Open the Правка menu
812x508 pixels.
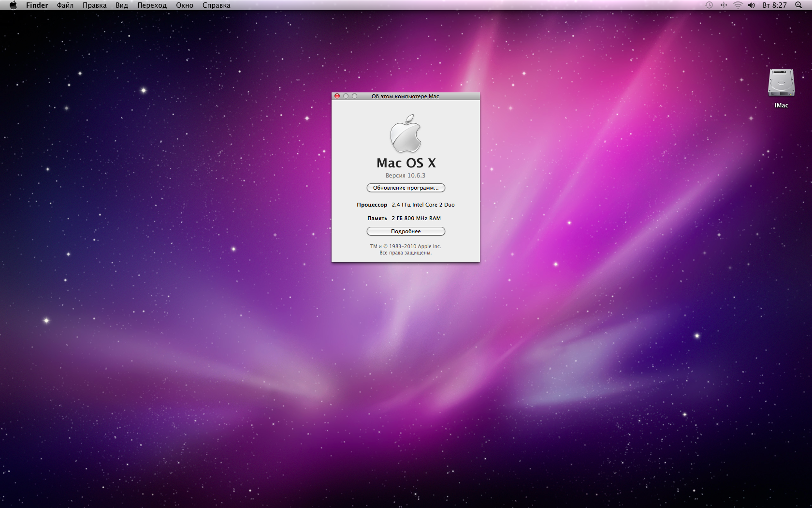click(x=94, y=5)
